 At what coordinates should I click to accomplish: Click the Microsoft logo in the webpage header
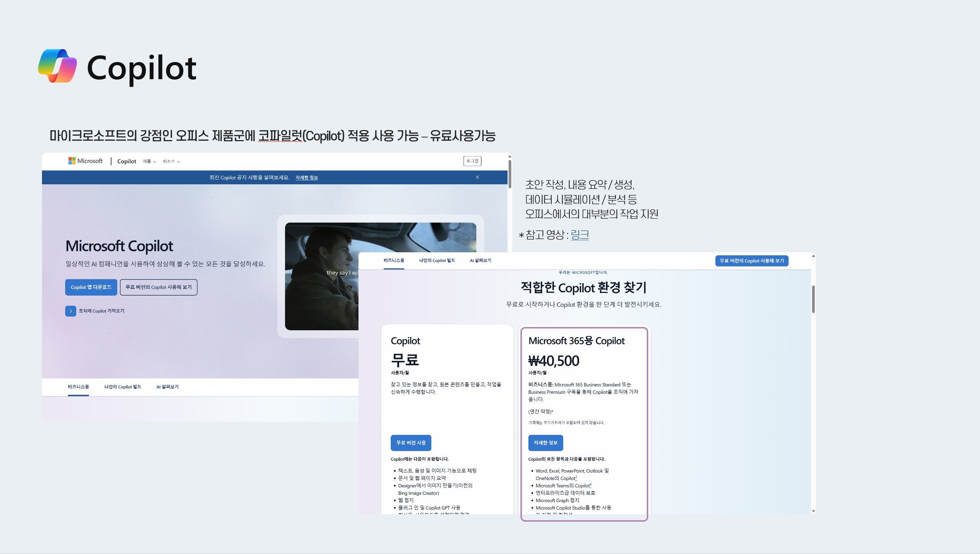pyautogui.click(x=85, y=161)
